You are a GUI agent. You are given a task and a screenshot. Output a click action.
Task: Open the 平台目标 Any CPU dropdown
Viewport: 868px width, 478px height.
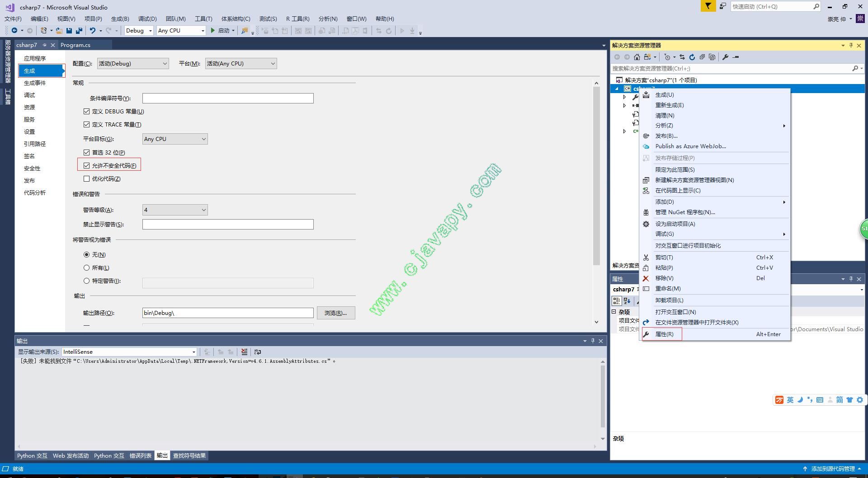[175, 139]
